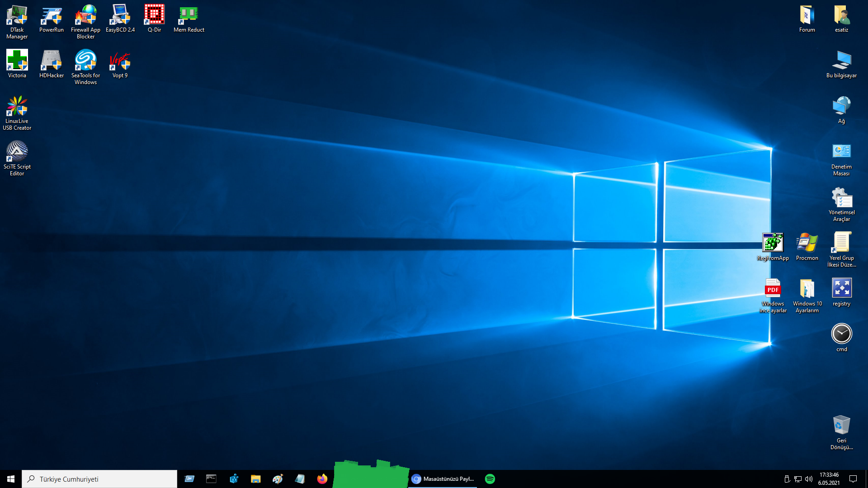Screen dimensions: 868x488
Task: Open the Action Center notifications icon
Action: click(853, 479)
